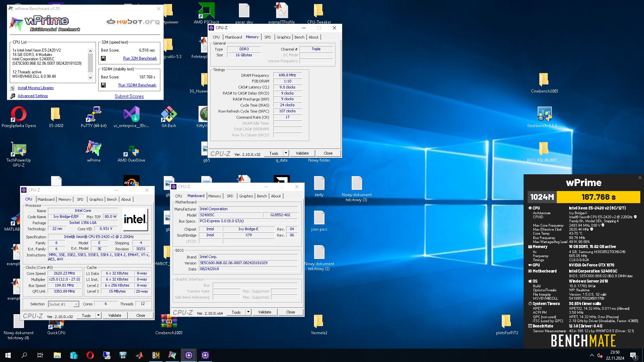Viewport: 644px width, 362px height.
Task: Open the Przeglądarka Opera desktop icon
Action: pyautogui.click(x=19, y=117)
